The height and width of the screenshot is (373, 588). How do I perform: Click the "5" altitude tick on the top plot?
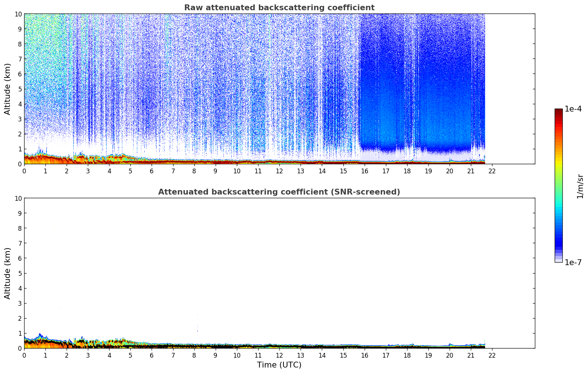[20, 89]
